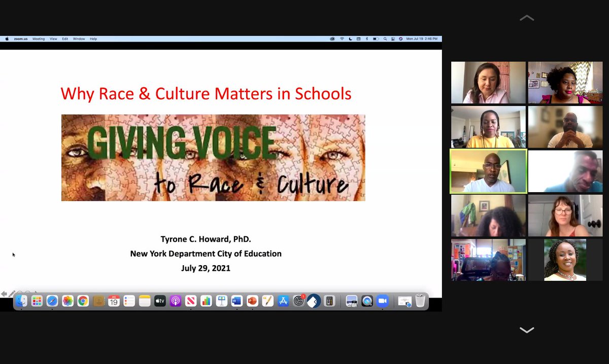The width and height of the screenshot is (609, 364).
Task: Open the Window menu
Action: [79, 39]
